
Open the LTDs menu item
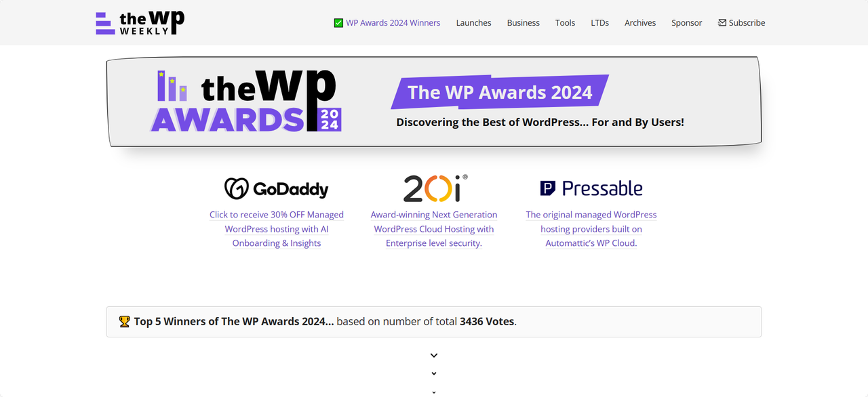pos(599,22)
